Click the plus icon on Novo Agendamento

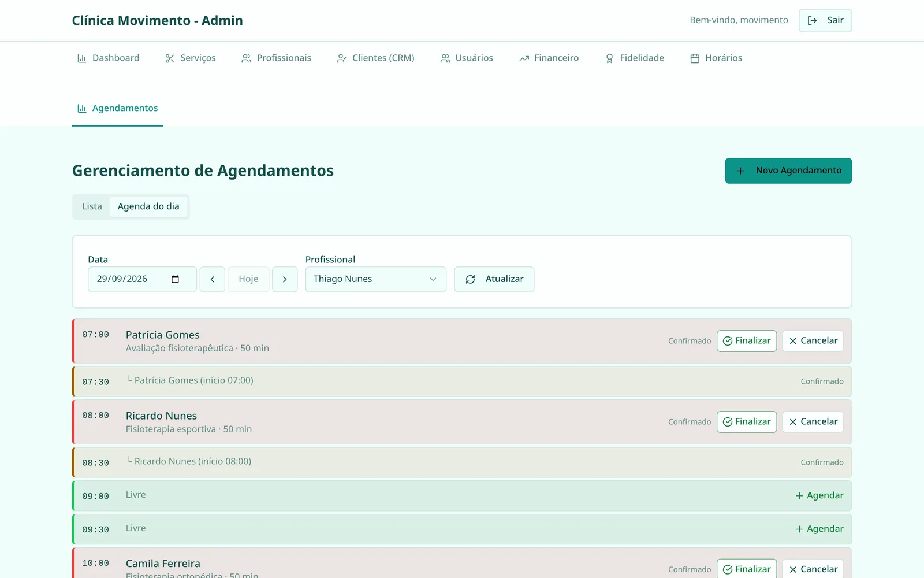click(740, 171)
